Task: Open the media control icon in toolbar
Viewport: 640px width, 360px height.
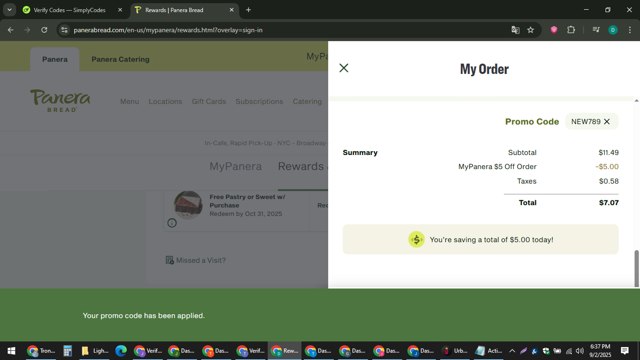Action: pos(596,30)
